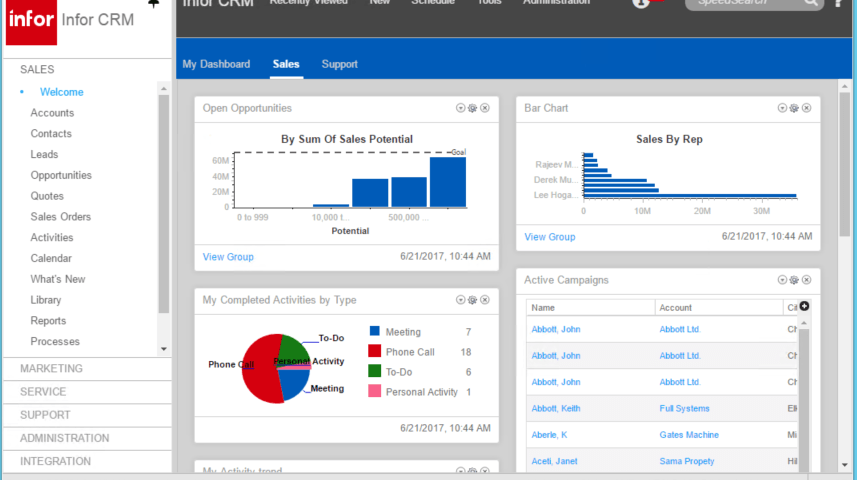Open Processes in the sidebar
857x480 pixels.
click(55, 341)
